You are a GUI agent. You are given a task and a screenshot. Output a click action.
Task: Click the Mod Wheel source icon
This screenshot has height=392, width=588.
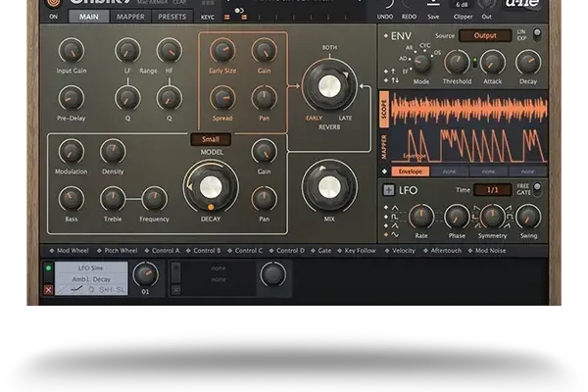pyautogui.click(x=50, y=251)
